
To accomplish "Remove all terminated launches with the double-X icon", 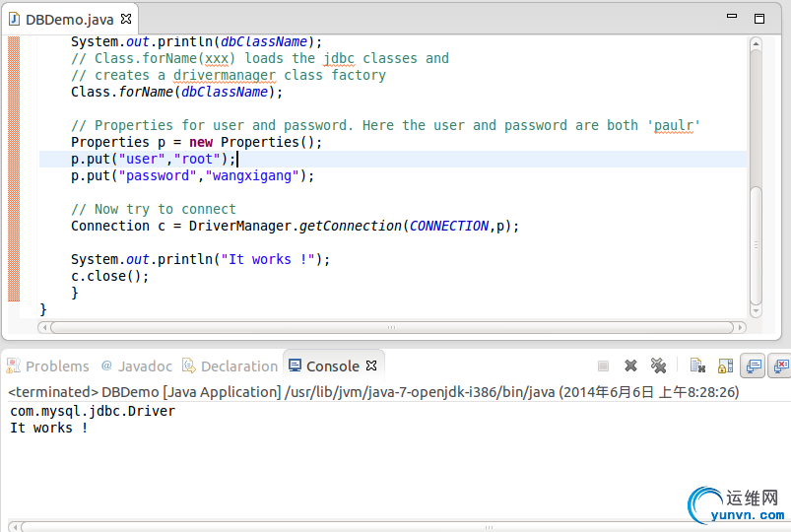I will (x=658, y=366).
